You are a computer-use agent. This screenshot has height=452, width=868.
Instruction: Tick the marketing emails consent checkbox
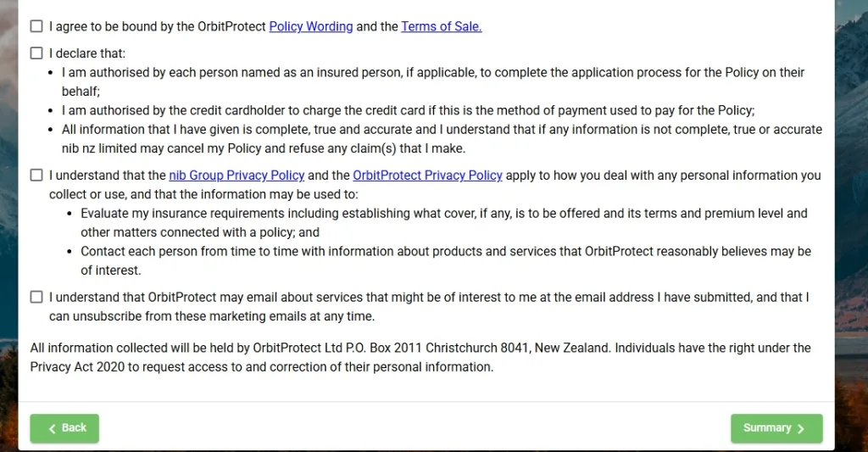pos(36,298)
